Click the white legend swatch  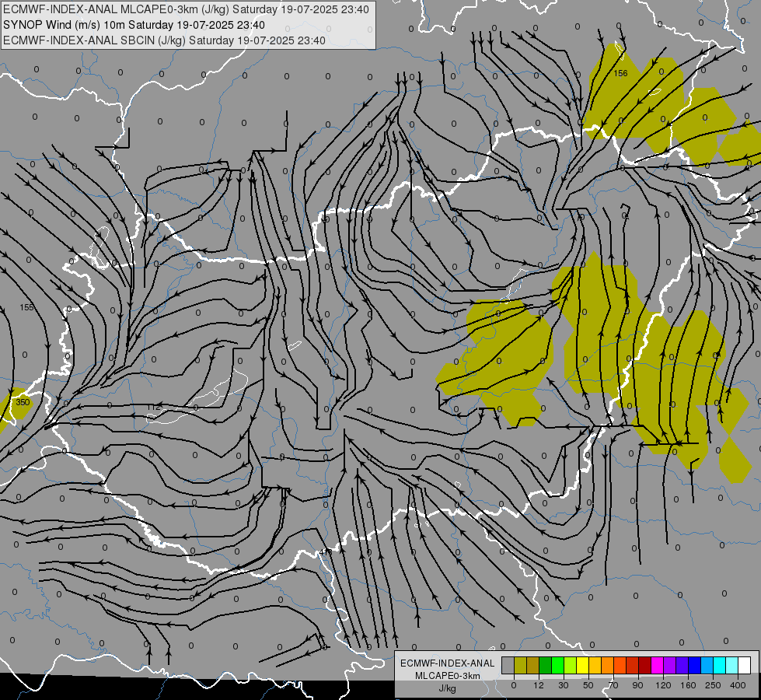coord(745,665)
